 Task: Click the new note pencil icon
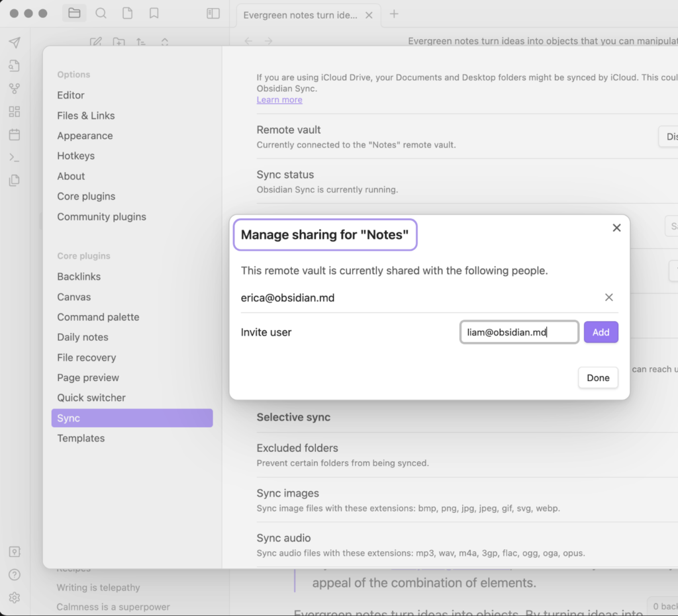click(95, 42)
